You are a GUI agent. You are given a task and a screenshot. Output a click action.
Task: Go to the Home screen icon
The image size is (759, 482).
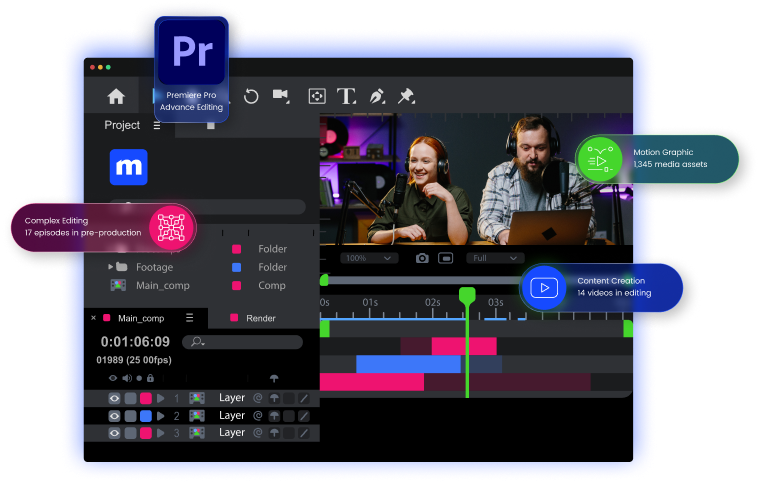tap(116, 96)
